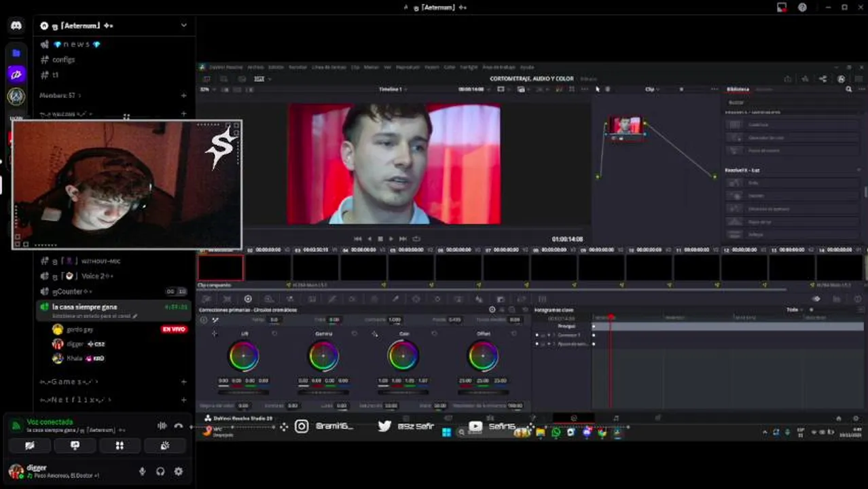The height and width of the screenshot is (489, 868).
Task: Open Color menu in DaVinci Resolve
Action: coord(450,67)
